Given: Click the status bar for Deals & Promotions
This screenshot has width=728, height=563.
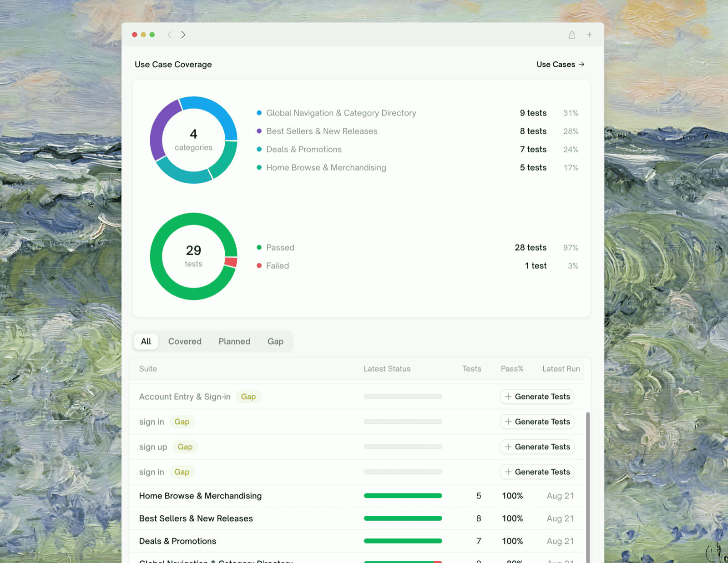Looking at the screenshot, I should coord(403,541).
